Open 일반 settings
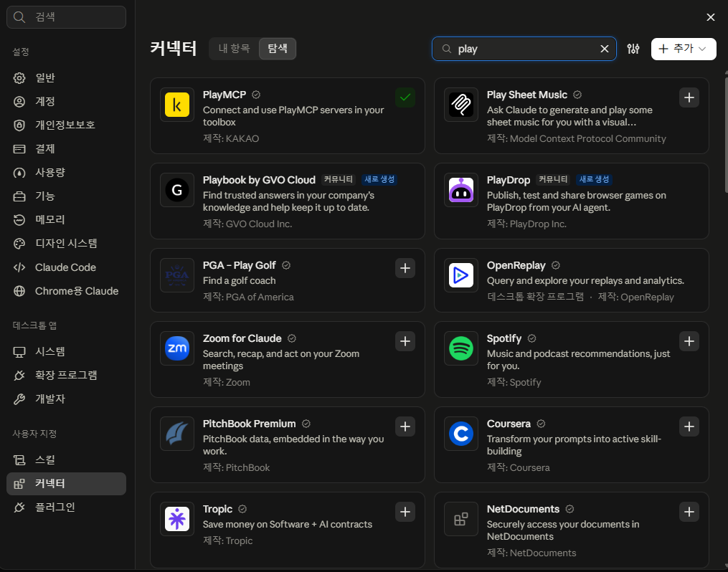This screenshot has width=728, height=572. [67, 78]
